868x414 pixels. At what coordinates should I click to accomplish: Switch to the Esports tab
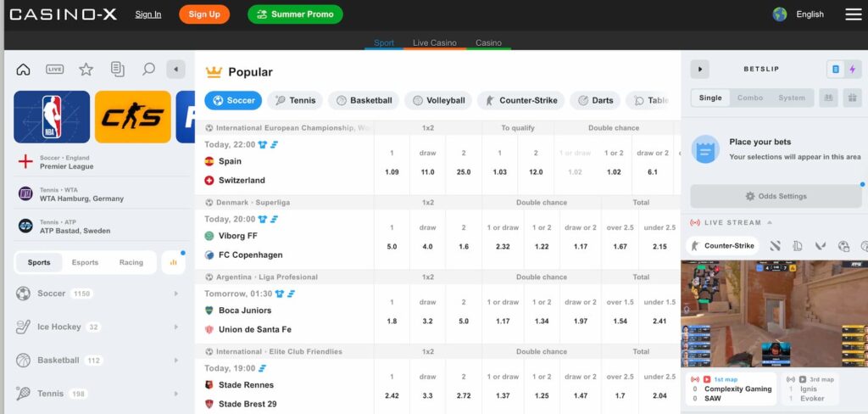tap(86, 262)
